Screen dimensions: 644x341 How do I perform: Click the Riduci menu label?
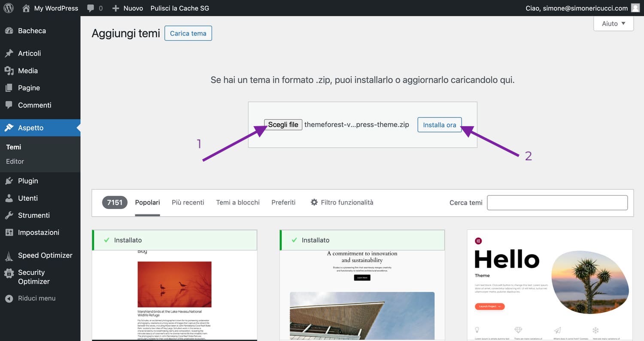[36, 299]
